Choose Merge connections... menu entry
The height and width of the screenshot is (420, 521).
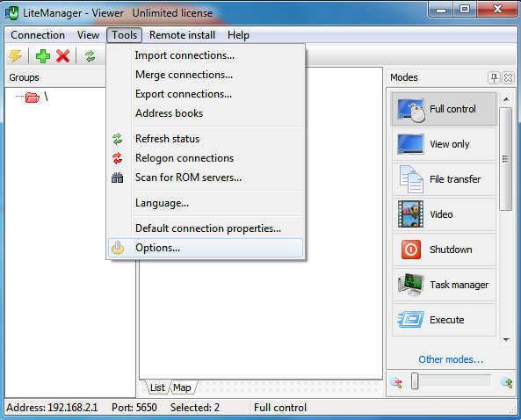tap(205, 75)
